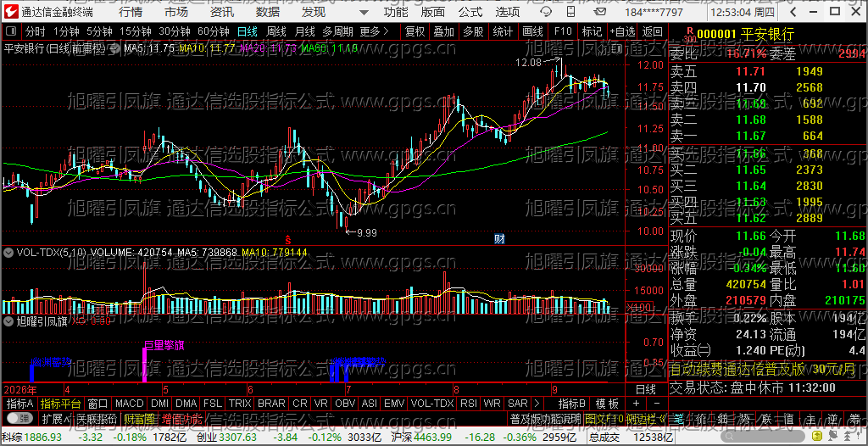Select the OBV indicator tab

(x=346, y=404)
